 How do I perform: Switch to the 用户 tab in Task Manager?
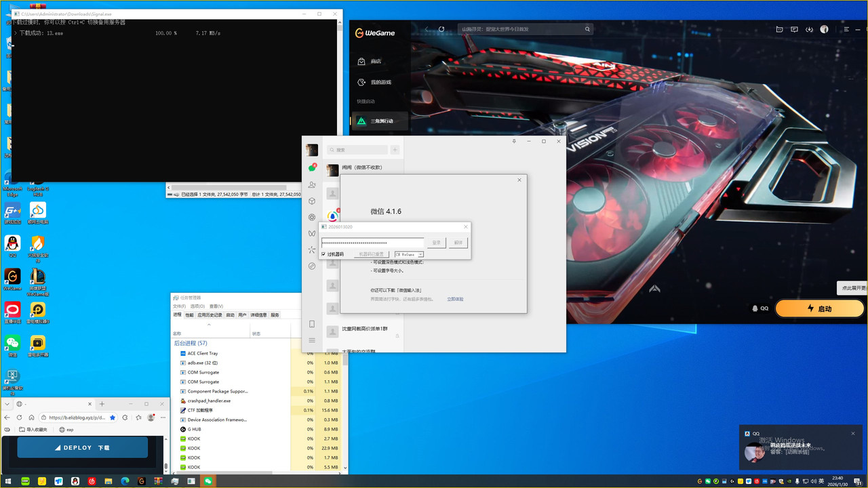242,315
